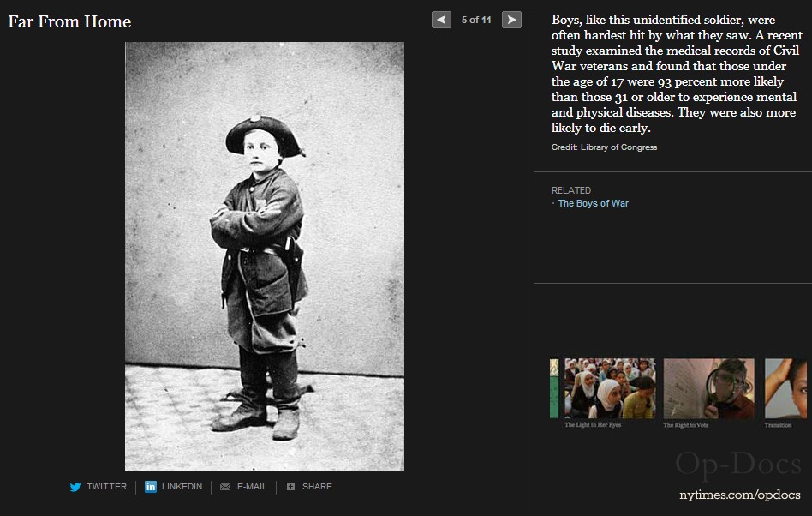Open 'The Light in Her Eyes' thumbnail
Screen dimensions: 812x516
point(609,387)
